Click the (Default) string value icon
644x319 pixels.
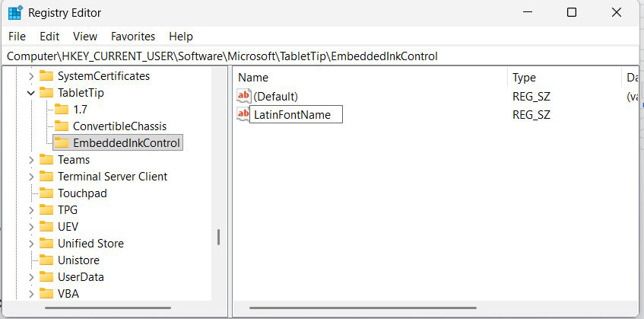click(x=243, y=96)
